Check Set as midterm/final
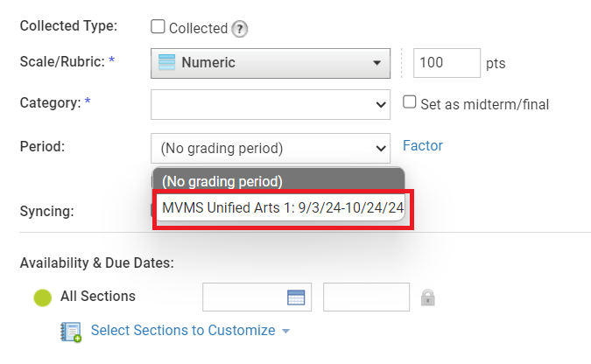591x364 pixels. click(409, 102)
